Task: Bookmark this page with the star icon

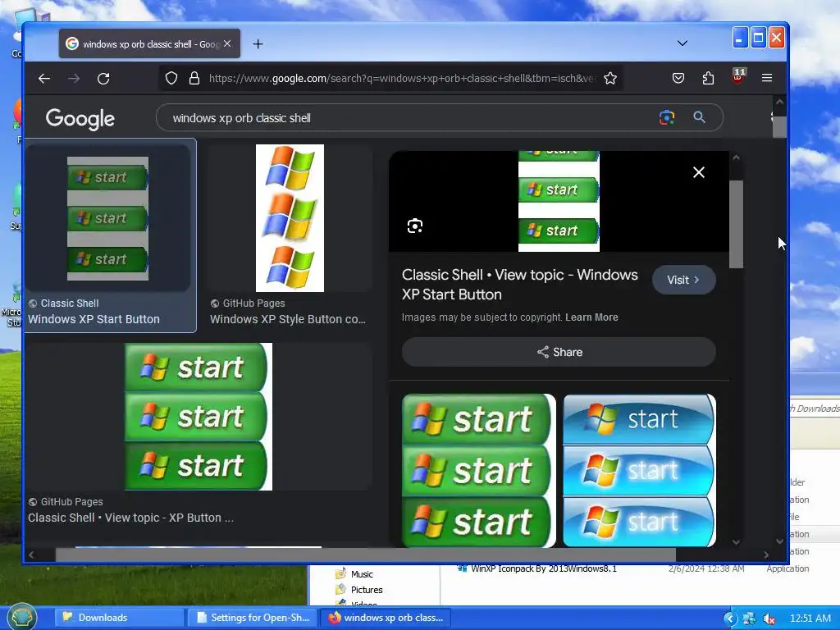Action: coord(610,78)
